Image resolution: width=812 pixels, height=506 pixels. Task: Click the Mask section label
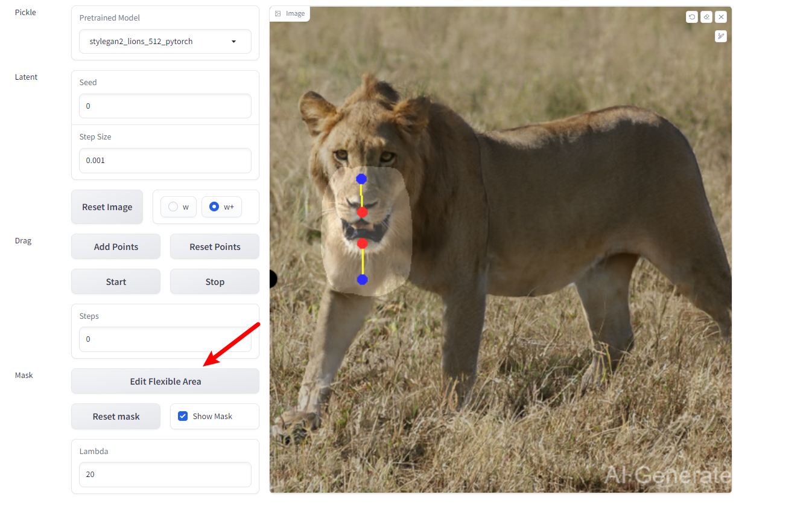coord(24,375)
